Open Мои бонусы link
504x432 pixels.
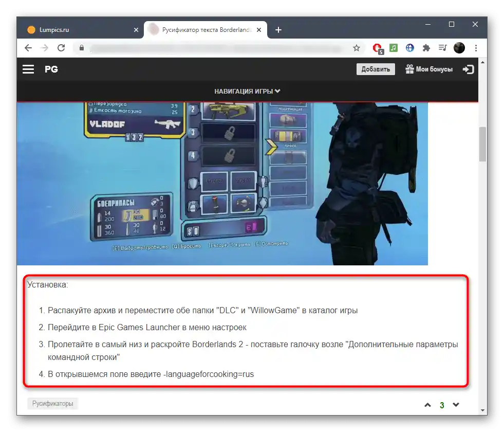[x=429, y=69]
